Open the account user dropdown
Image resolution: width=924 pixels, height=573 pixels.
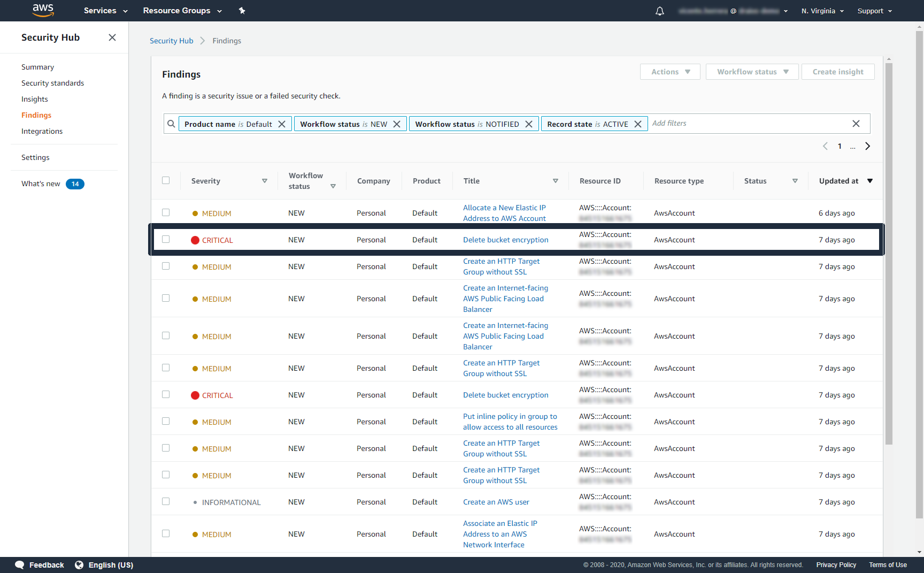(x=733, y=11)
